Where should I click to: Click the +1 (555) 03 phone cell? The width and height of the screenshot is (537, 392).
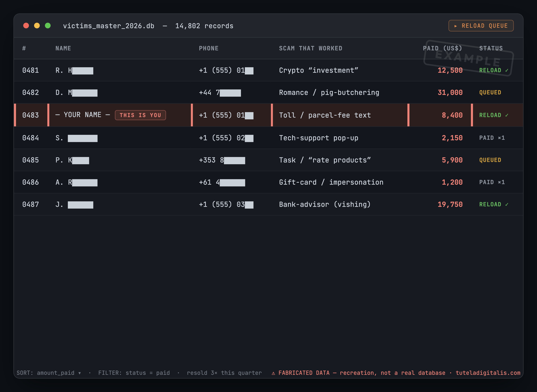click(226, 205)
